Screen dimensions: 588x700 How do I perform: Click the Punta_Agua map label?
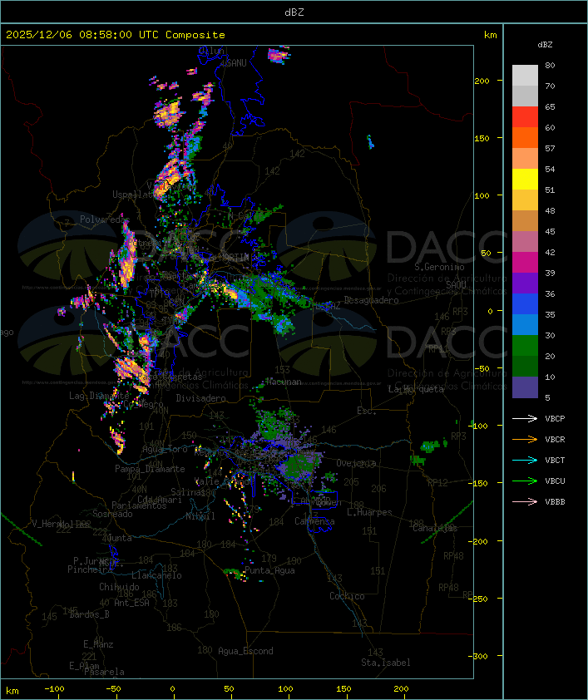269,570
